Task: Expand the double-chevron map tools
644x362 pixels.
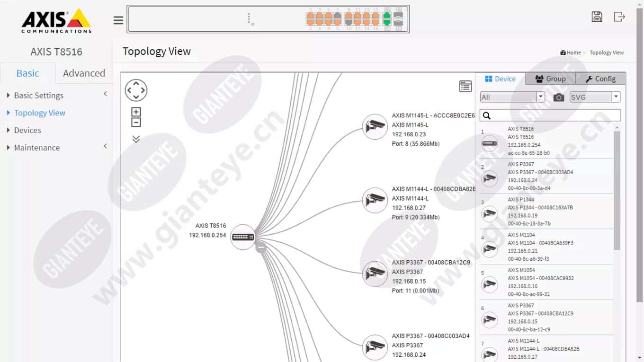Action: pyautogui.click(x=136, y=139)
